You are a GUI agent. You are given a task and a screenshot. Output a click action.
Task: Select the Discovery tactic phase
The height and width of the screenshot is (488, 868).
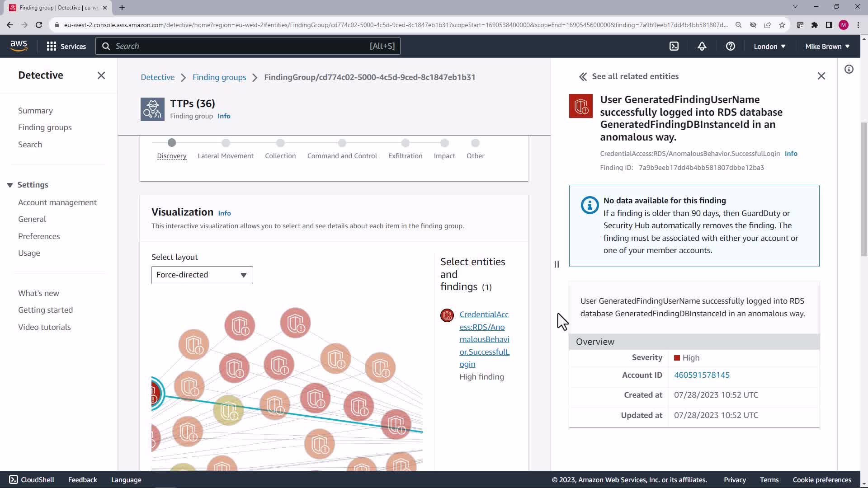[x=171, y=155]
